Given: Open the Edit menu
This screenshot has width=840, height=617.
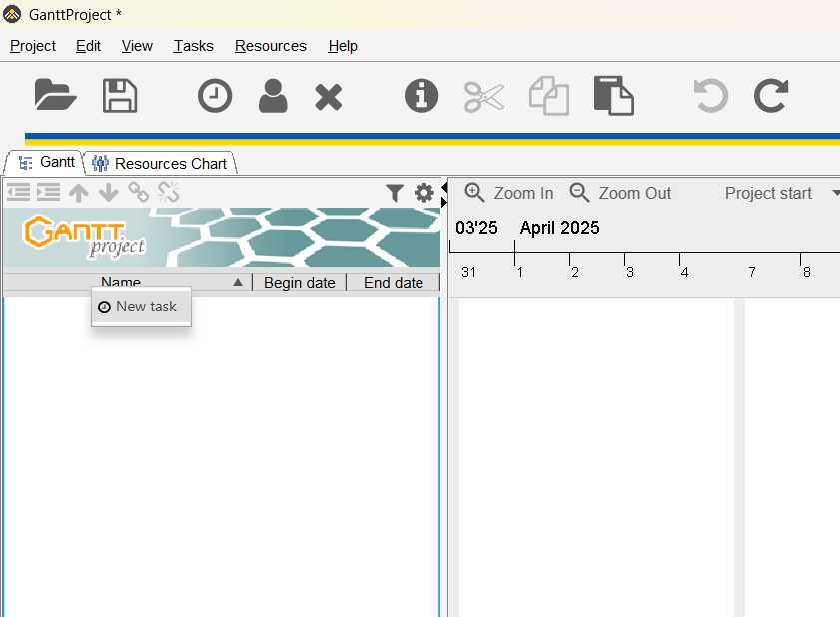Looking at the screenshot, I should click(x=88, y=46).
